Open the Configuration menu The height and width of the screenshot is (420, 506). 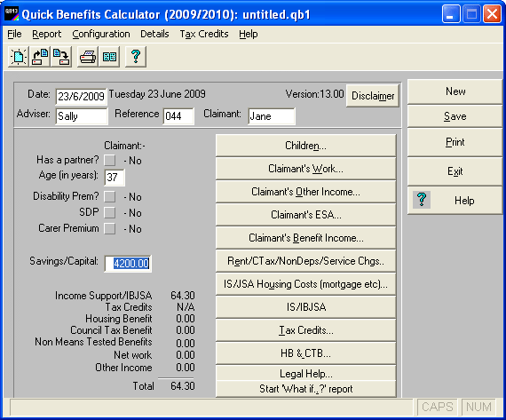[x=101, y=34]
